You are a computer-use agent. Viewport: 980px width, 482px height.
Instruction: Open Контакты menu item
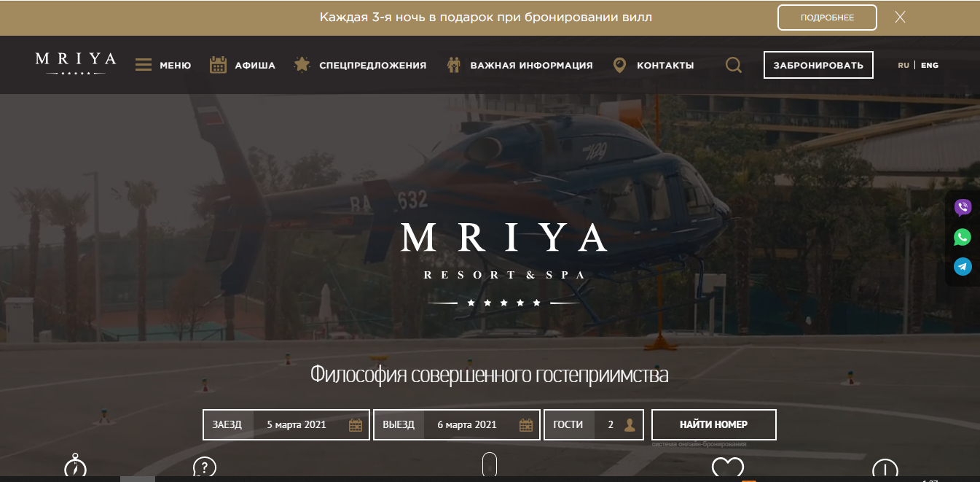[665, 65]
